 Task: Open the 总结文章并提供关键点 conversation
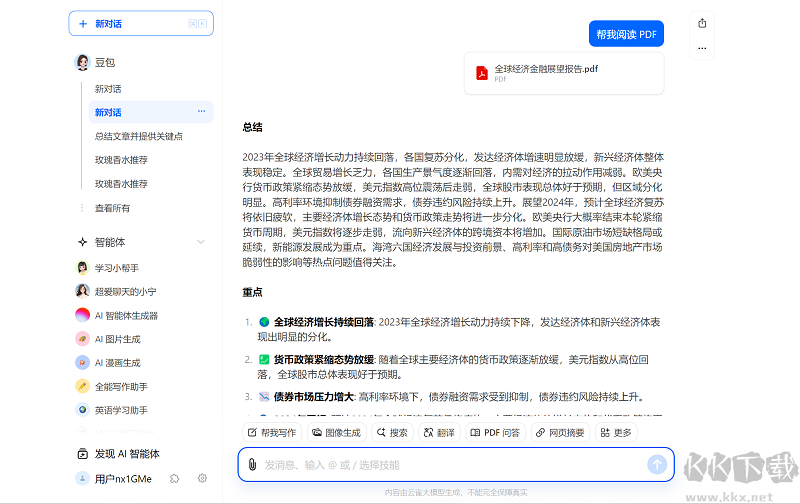pos(138,136)
